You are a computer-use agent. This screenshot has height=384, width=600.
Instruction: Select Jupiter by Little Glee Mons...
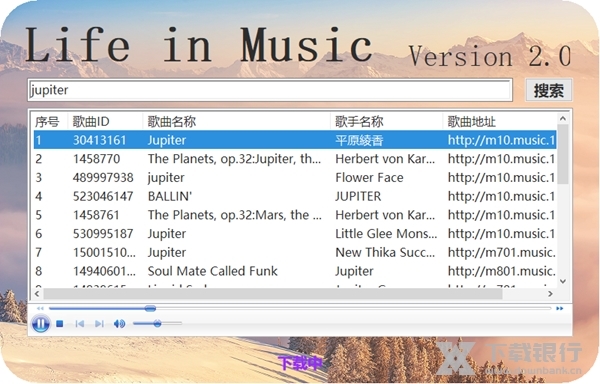[295, 234]
